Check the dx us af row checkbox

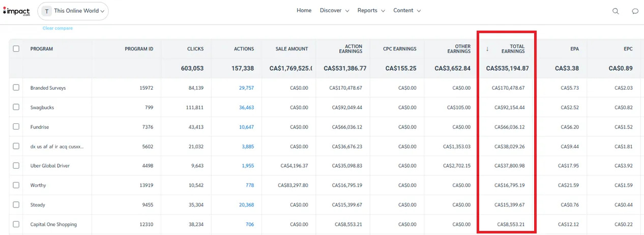coord(16,146)
